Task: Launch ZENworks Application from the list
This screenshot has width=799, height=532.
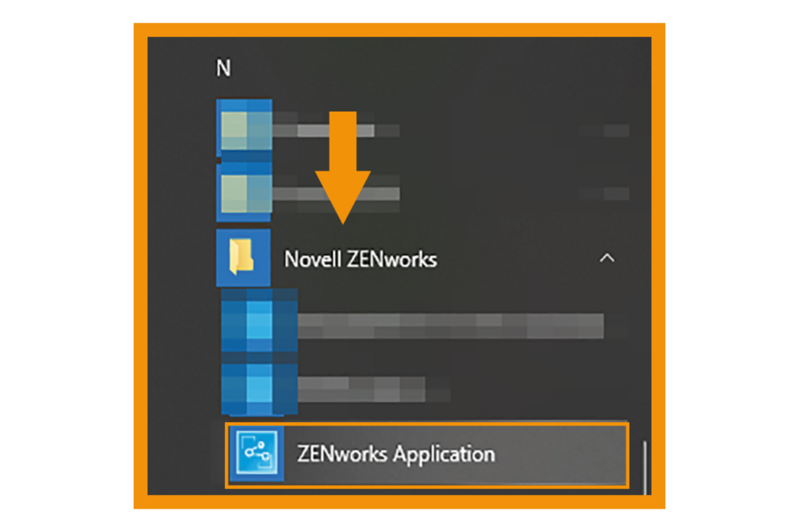Action: (x=396, y=454)
